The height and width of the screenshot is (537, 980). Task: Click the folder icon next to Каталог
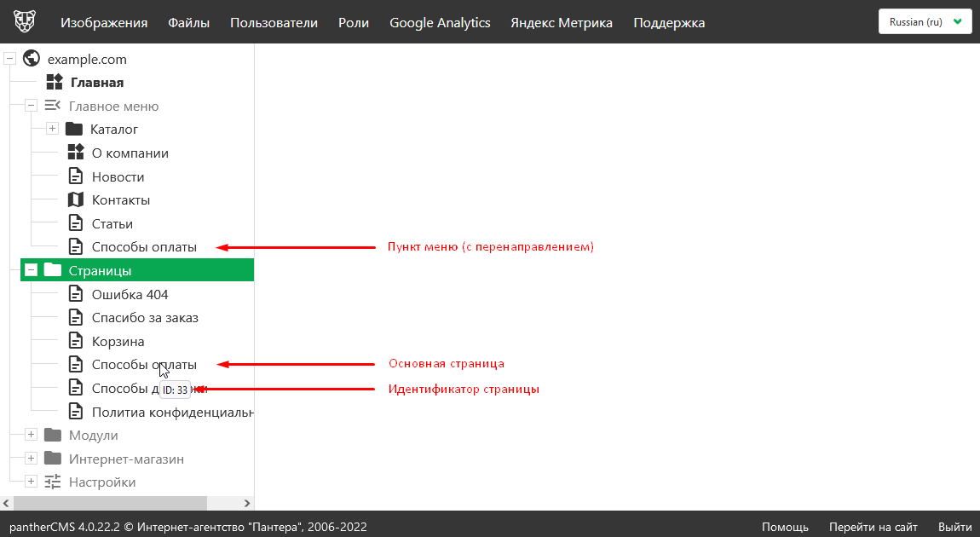coord(74,130)
